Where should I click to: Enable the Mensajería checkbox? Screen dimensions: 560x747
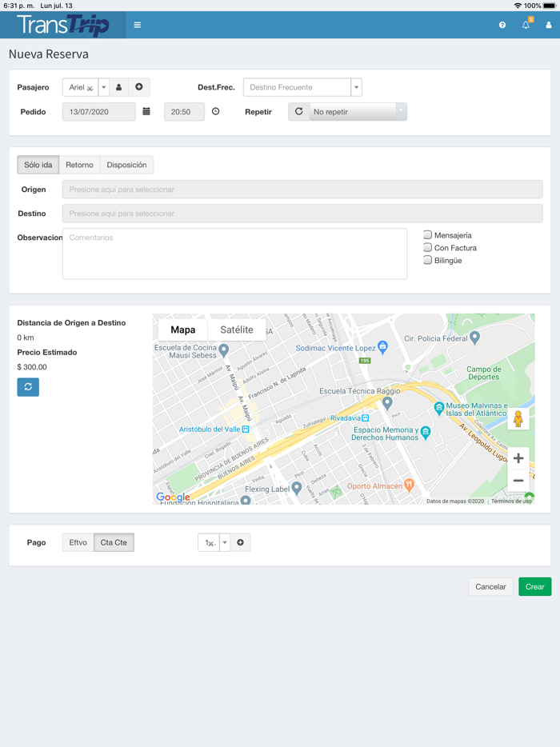(427, 235)
